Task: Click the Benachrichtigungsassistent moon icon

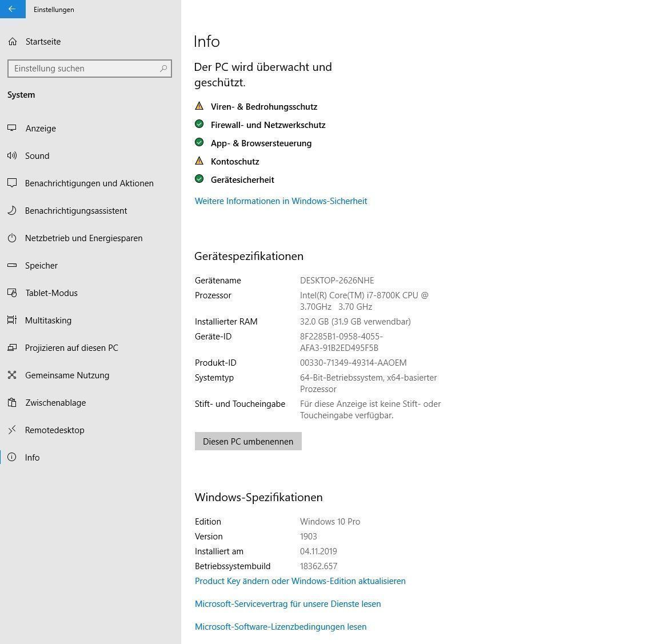Action: pyautogui.click(x=12, y=210)
